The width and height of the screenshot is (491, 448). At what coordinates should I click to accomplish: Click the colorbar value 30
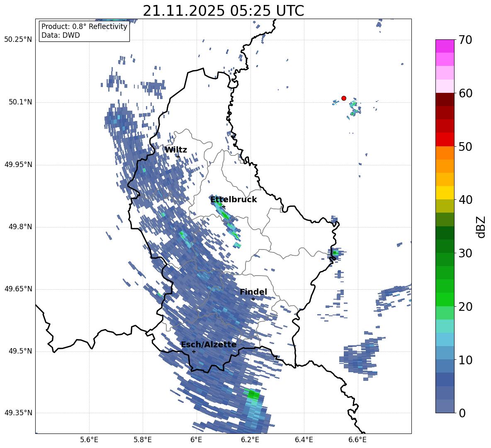click(465, 253)
